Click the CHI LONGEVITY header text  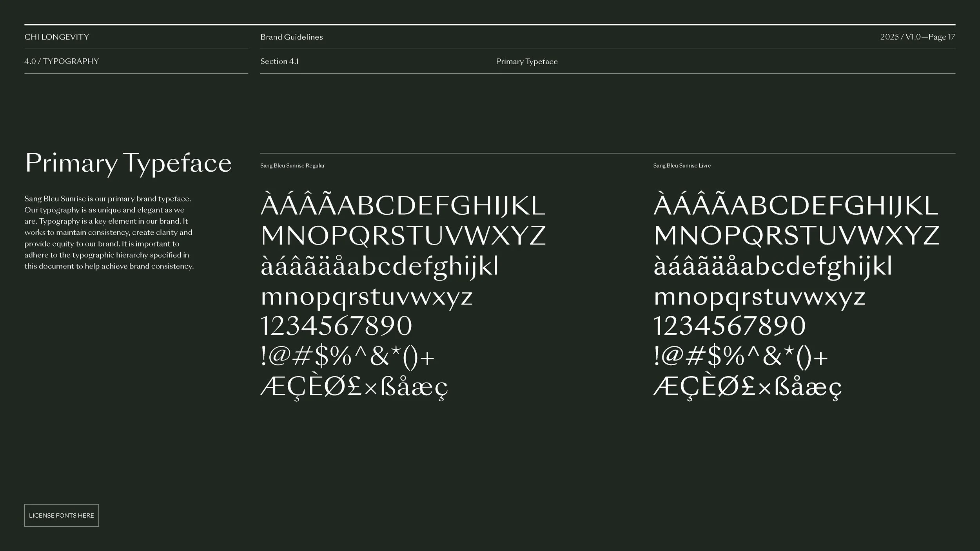pyautogui.click(x=57, y=37)
